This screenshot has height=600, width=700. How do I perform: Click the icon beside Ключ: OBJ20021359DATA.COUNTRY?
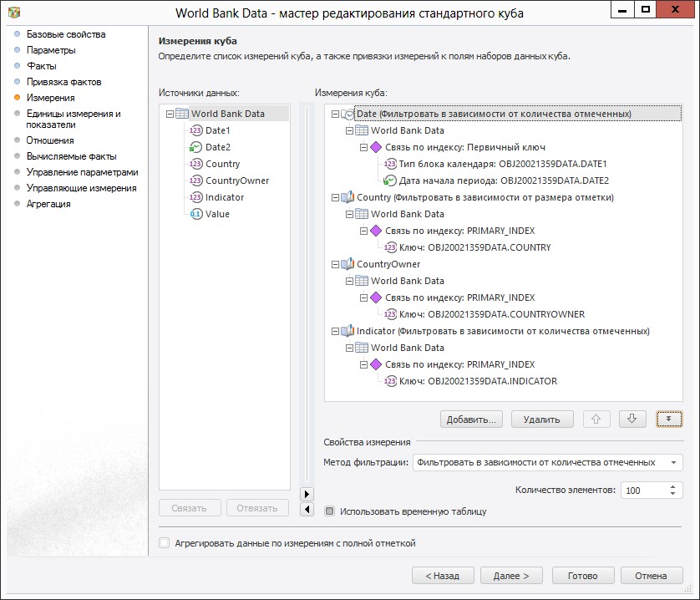click(390, 247)
